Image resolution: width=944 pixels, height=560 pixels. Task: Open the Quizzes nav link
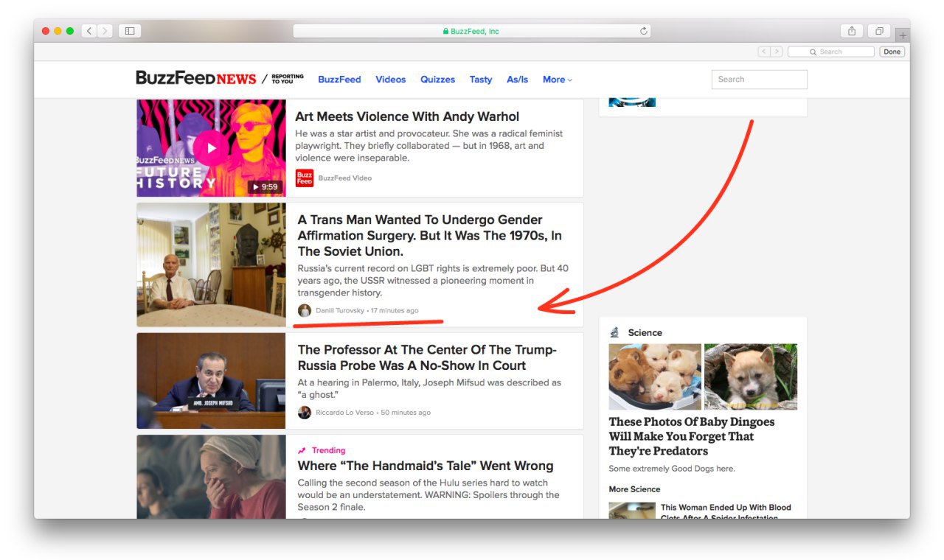pyautogui.click(x=437, y=80)
